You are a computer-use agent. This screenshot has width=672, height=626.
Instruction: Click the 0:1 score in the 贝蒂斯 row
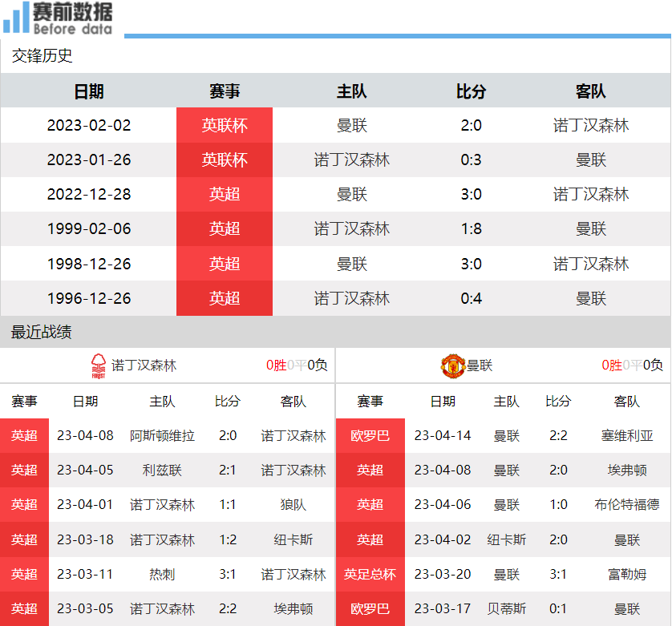[x=558, y=609]
